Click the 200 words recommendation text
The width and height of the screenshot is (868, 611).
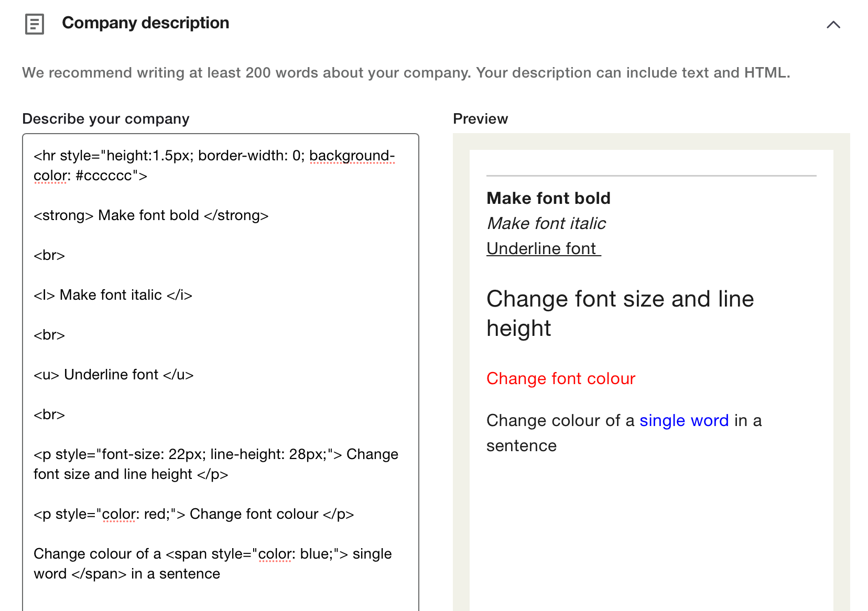tap(406, 72)
